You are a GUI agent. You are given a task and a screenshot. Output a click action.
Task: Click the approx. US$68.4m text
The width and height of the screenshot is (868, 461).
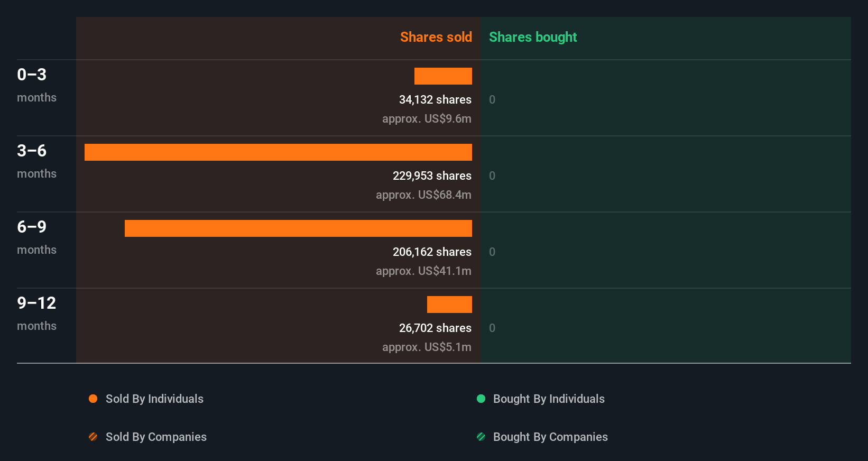423,195
